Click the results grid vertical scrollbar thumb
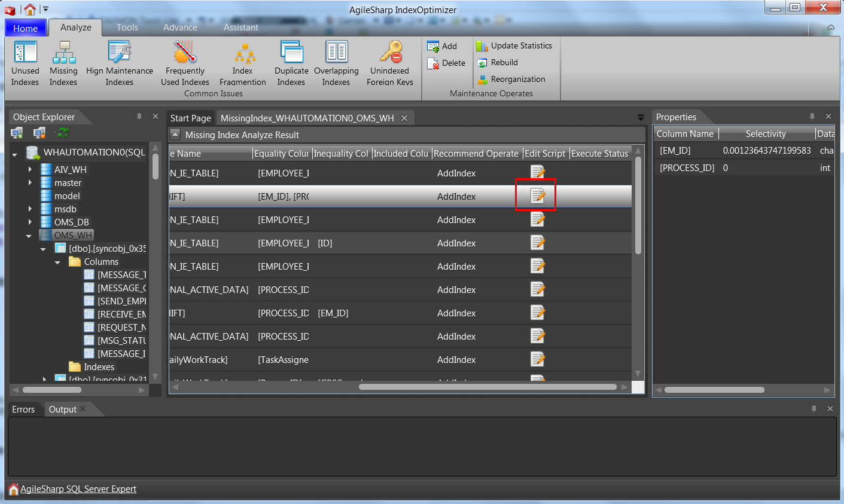This screenshot has height=504, width=844. 638,206
